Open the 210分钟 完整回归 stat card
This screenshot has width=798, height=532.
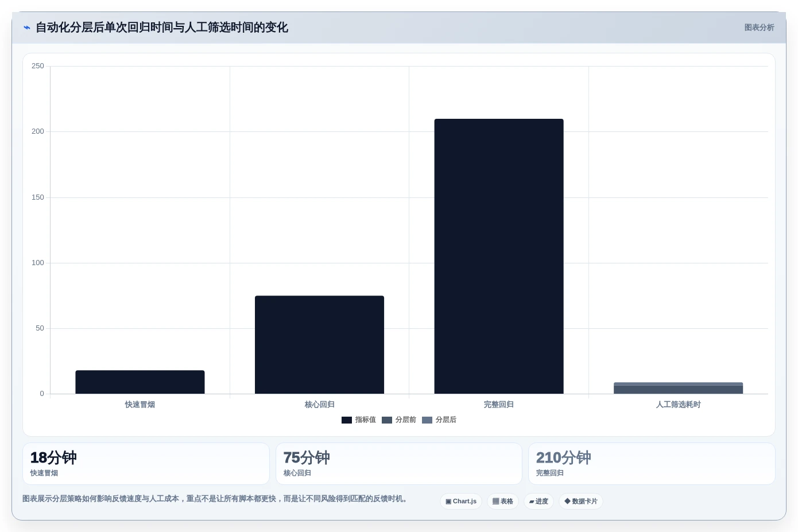coord(652,464)
